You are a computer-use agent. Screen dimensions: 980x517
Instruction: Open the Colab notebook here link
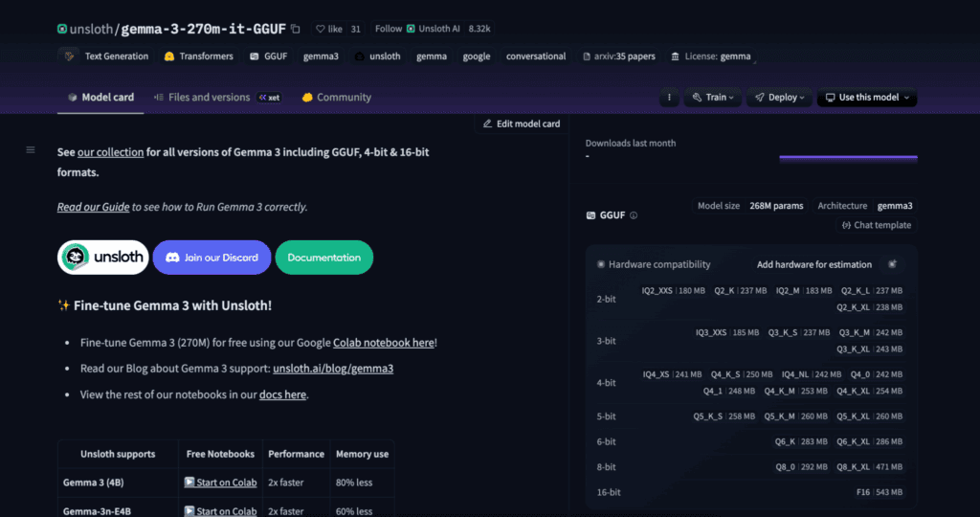[x=384, y=343]
